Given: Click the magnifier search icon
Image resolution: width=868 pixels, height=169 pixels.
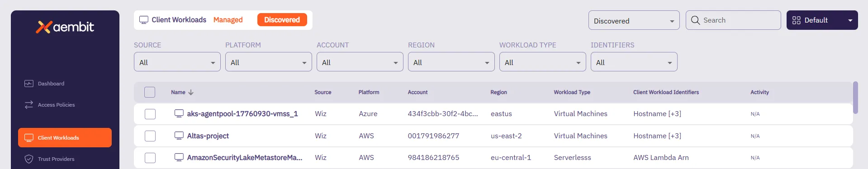Looking at the screenshot, I should point(695,20).
